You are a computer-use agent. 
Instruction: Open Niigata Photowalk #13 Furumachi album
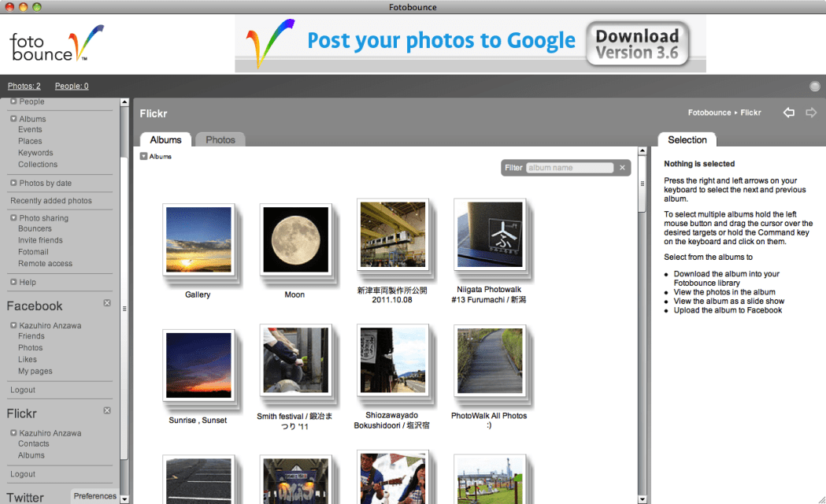[x=490, y=235]
